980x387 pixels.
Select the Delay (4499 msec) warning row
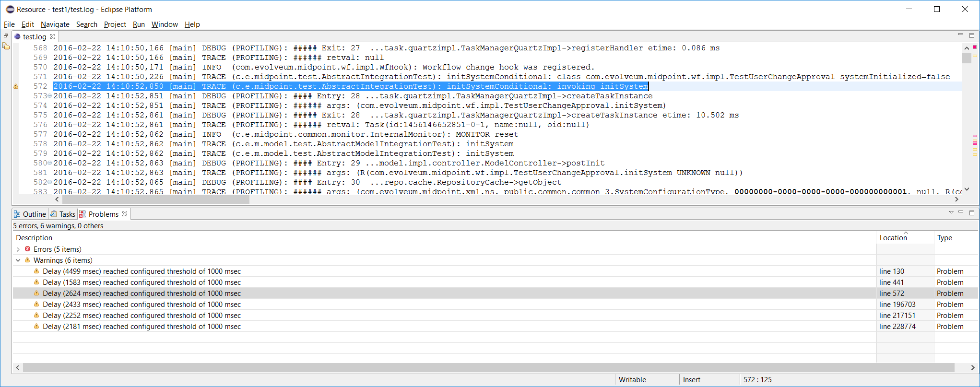coord(142,271)
